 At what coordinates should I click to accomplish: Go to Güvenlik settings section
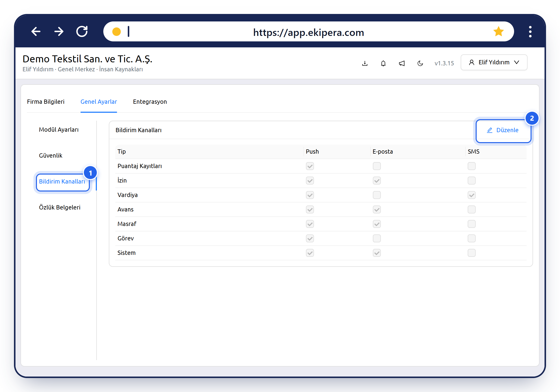tap(51, 156)
